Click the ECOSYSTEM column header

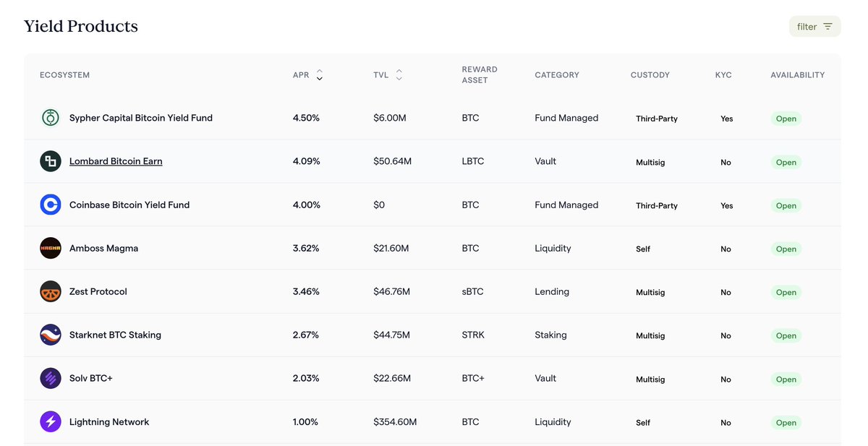tap(65, 75)
